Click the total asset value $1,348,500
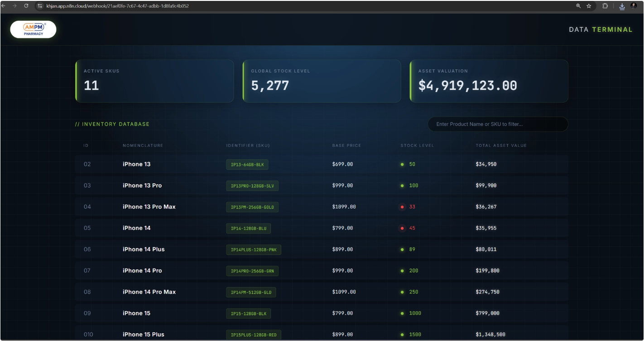The image size is (644, 341). coord(491,335)
